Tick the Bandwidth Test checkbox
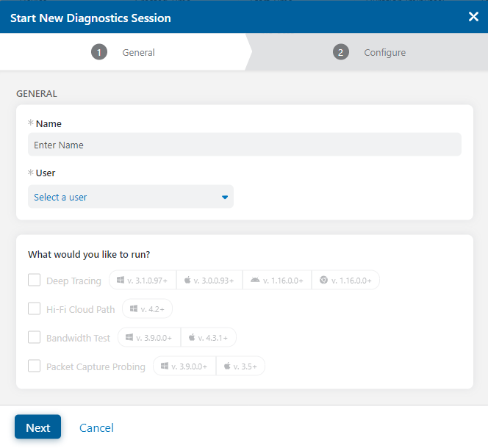This screenshot has height=448, width=488. coord(34,337)
